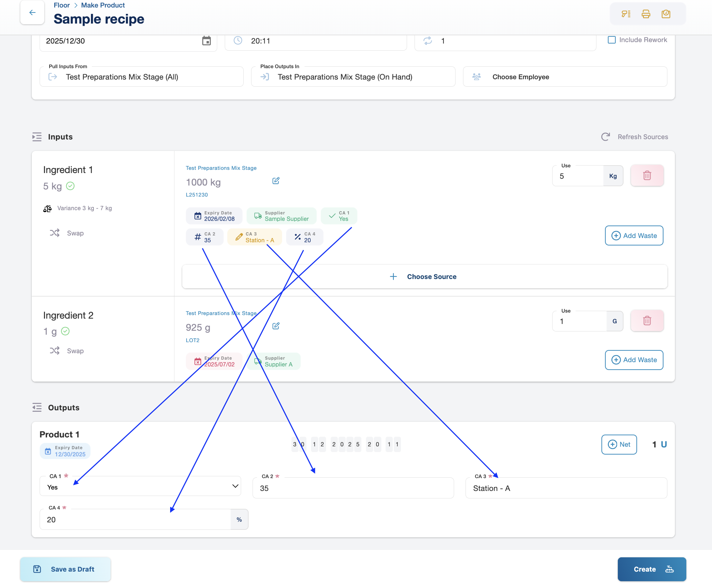Open the calendar date picker icon
The height and width of the screenshot is (588, 712).
(x=206, y=41)
